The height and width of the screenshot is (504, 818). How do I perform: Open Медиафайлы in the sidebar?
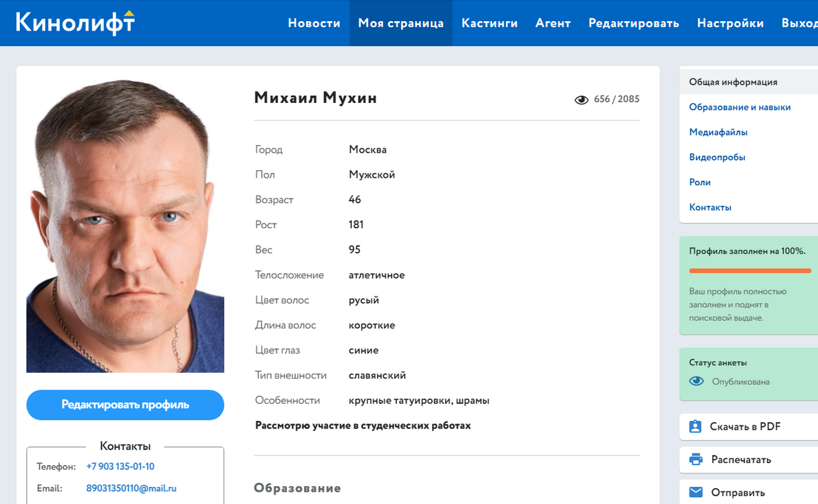pyautogui.click(x=718, y=132)
